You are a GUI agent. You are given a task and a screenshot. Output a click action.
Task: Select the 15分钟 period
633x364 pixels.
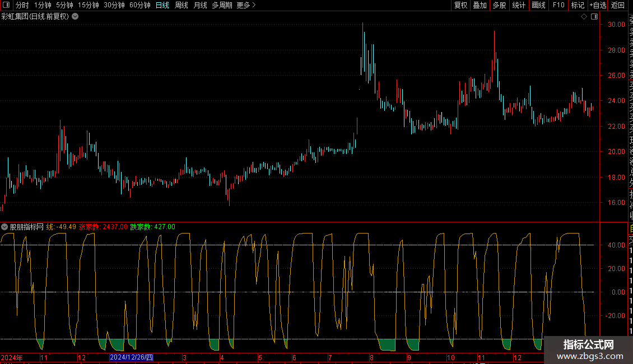click(x=89, y=5)
